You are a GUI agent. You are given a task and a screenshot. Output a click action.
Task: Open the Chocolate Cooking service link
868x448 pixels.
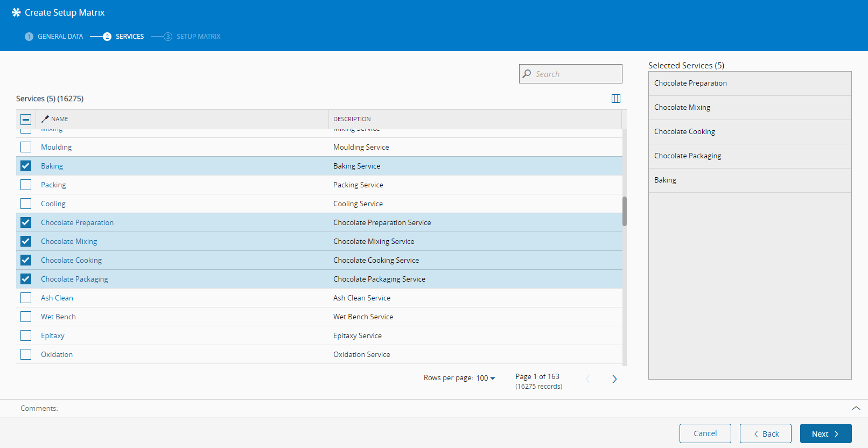[x=71, y=260]
